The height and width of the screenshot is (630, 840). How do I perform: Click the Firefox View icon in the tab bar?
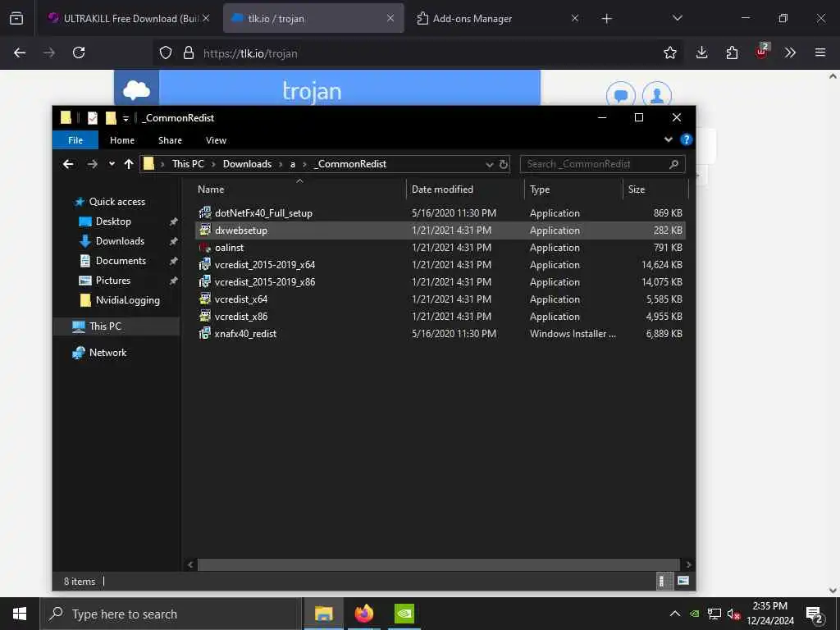tap(16, 18)
